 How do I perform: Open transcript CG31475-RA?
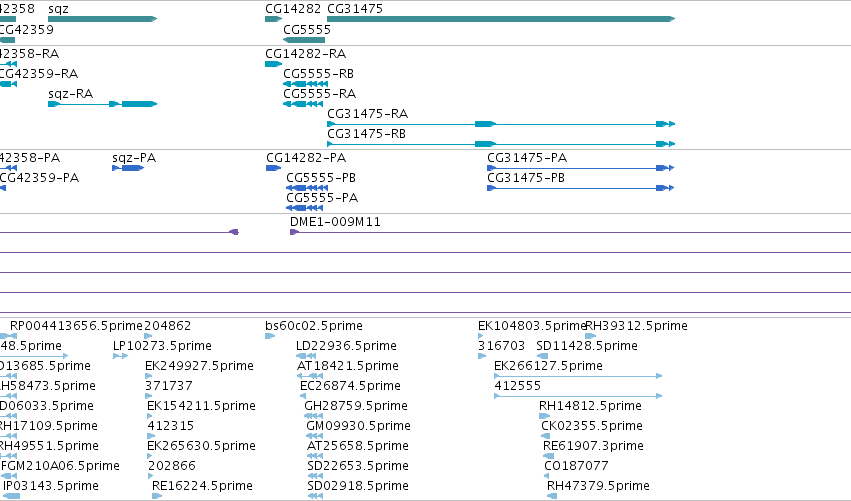point(367,114)
